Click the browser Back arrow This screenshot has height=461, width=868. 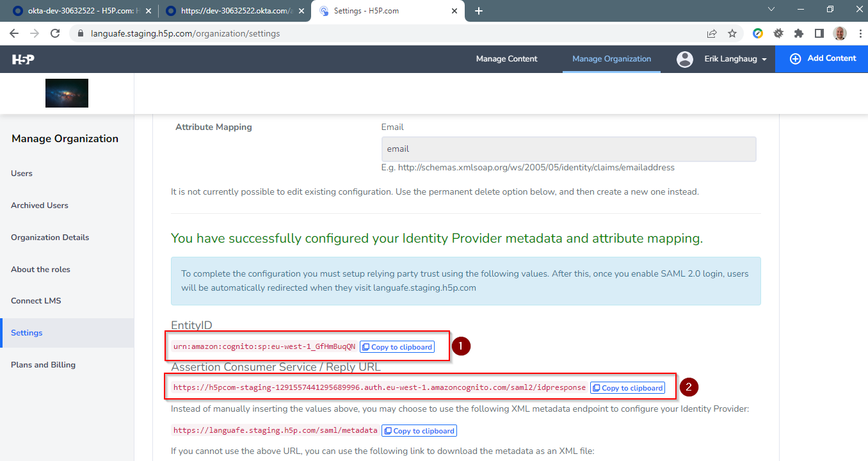[14, 33]
